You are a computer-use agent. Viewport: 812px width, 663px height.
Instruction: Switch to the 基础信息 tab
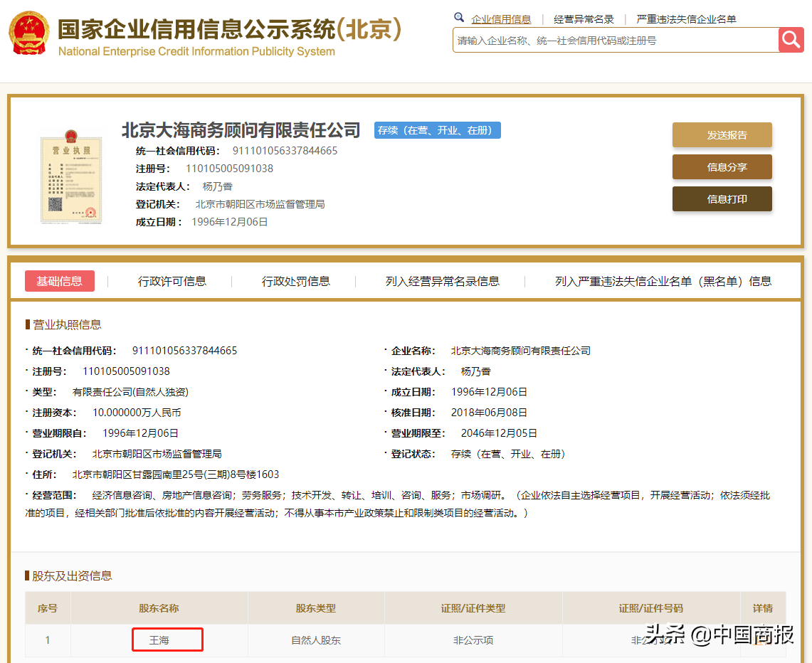(59, 281)
